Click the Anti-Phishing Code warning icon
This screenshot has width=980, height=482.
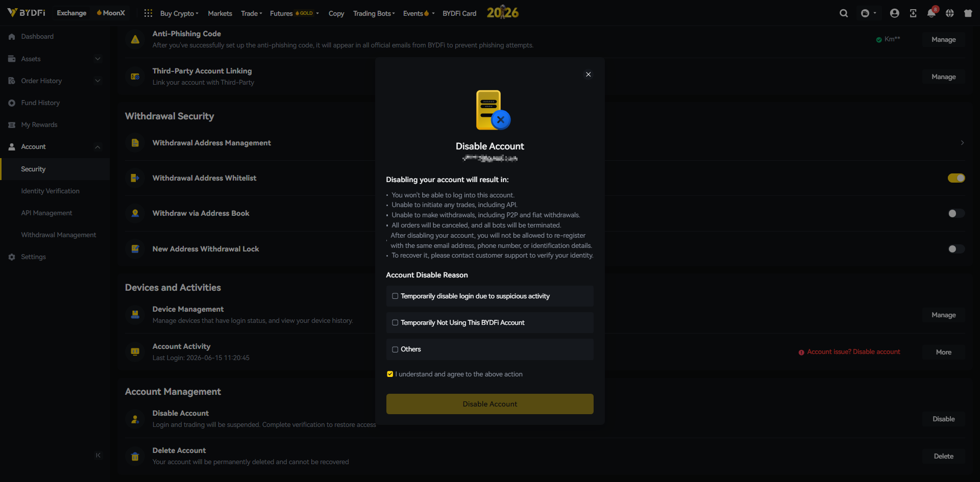click(x=135, y=39)
